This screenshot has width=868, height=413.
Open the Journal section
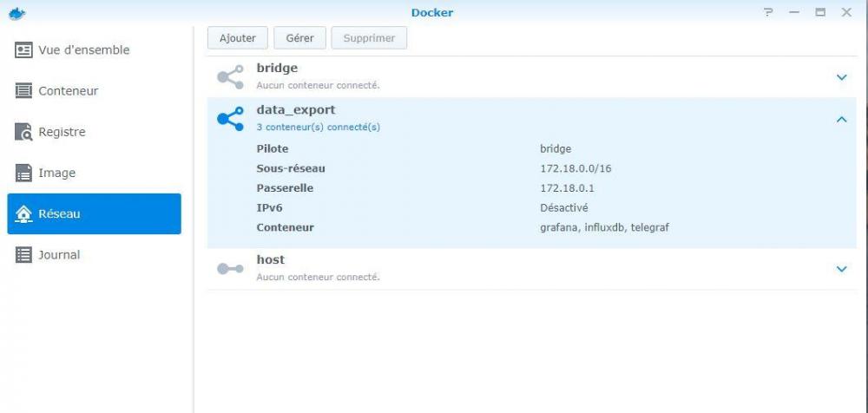point(94,255)
